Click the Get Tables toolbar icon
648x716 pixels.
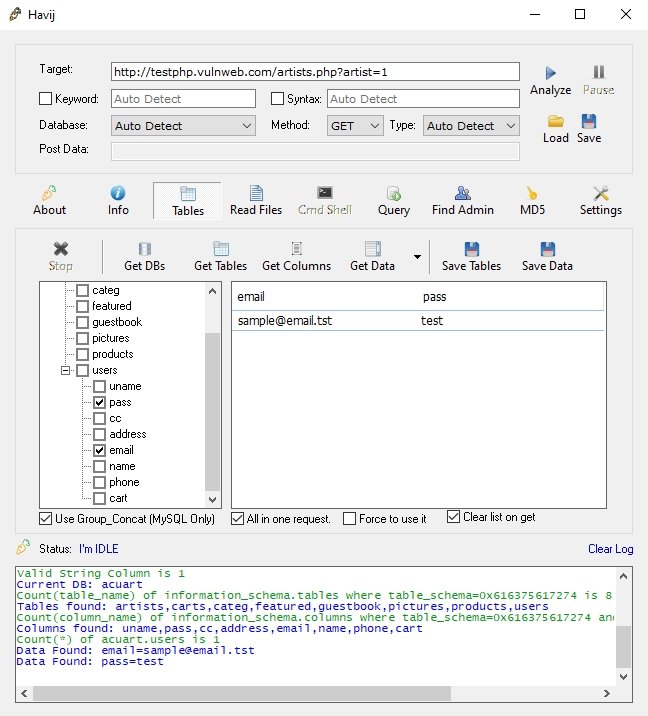[221, 249]
